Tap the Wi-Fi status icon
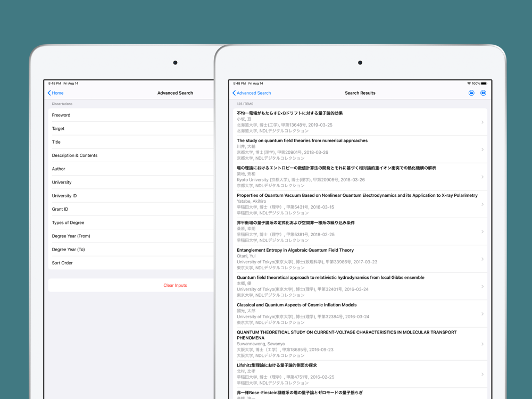Screen dimensions: 532x399 point(469,84)
